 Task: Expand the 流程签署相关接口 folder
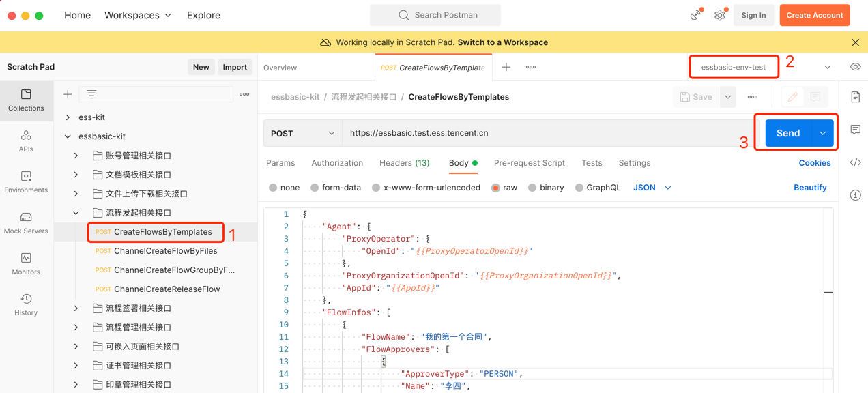76,308
